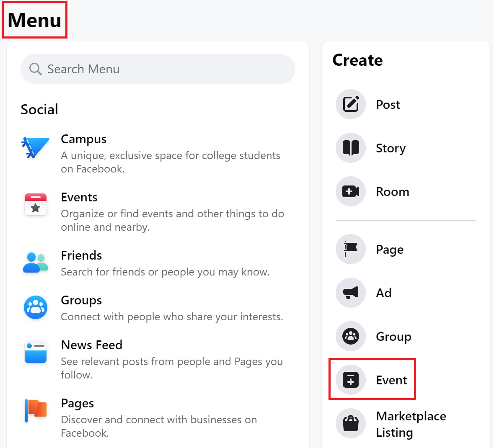Open the Create Event calendar-plus icon
This screenshot has height=448, width=494.
coord(351,380)
